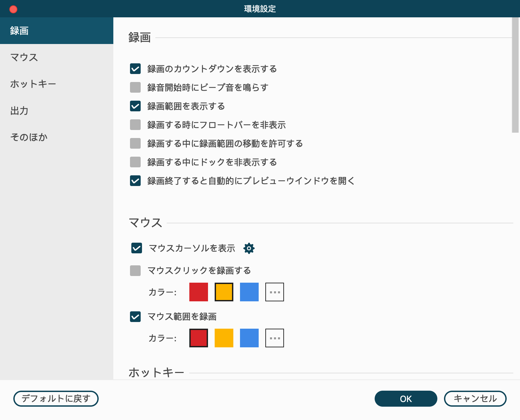Enable マウスクリックを録画する checkbox
This screenshot has height=420, width=520.
coord(135,271)
